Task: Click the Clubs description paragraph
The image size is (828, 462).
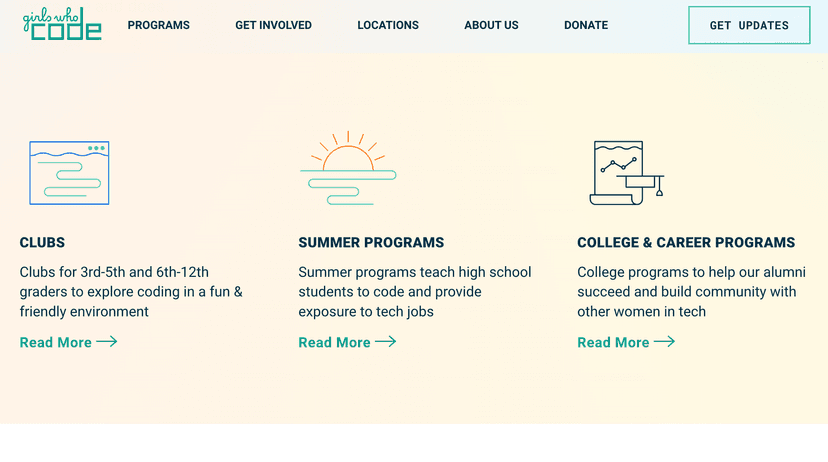Action: point(131,292)
